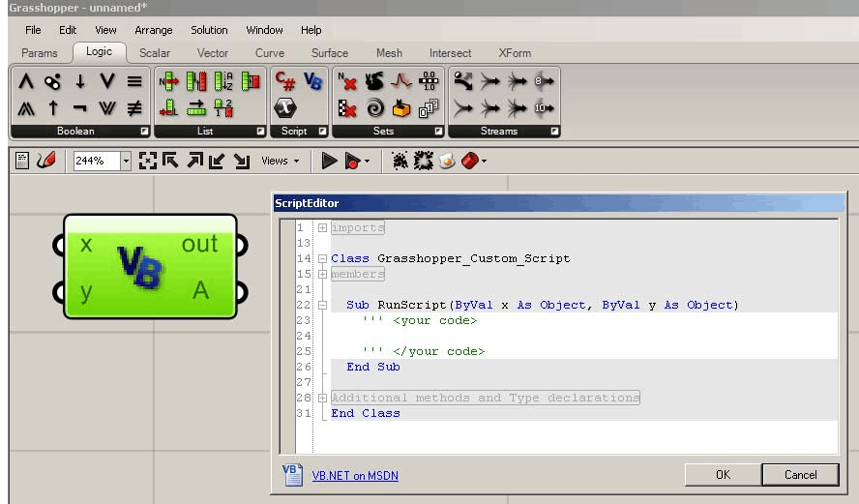Select the VB script component in Script panel
The height and width of the screenshot is (504, 859).
pos(312,81)
